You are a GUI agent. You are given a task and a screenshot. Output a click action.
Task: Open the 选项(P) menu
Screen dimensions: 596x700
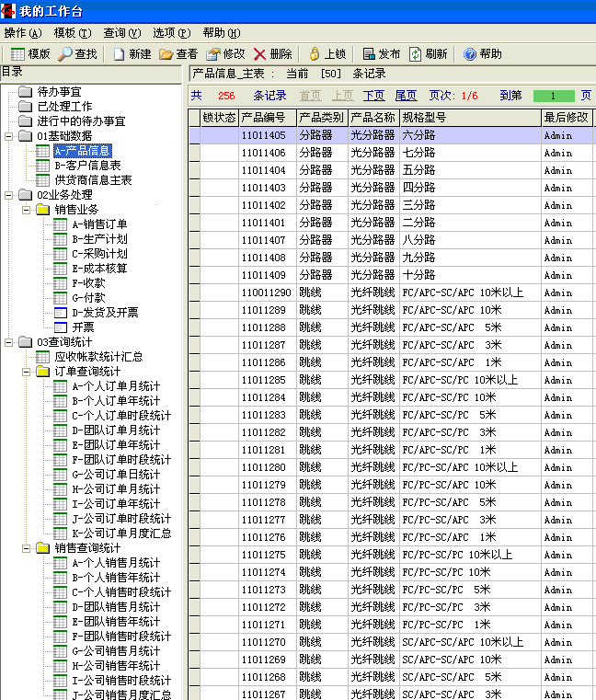171,32
